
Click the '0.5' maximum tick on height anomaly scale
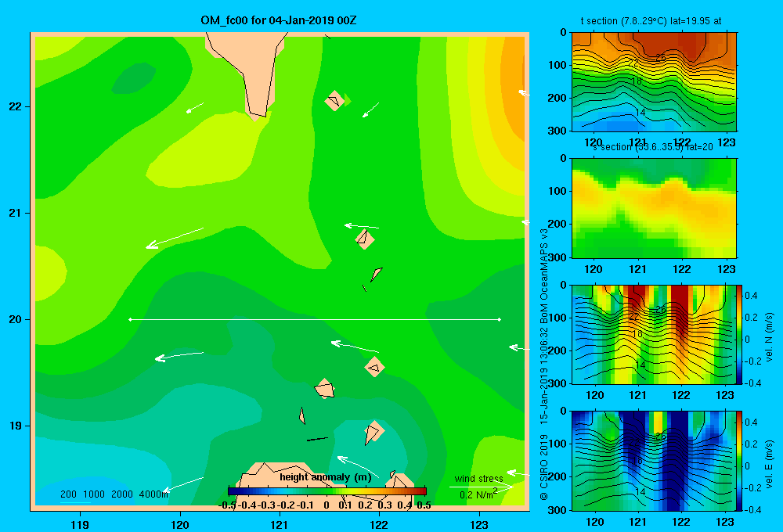pyautogui.click(x=424, y=505)
